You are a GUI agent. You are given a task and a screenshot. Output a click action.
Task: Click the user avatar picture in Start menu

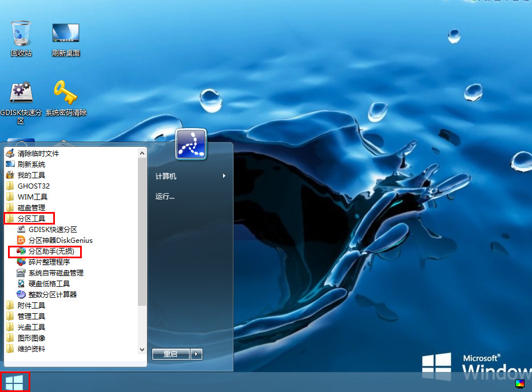pyautogui.click(x=191, y=144)
